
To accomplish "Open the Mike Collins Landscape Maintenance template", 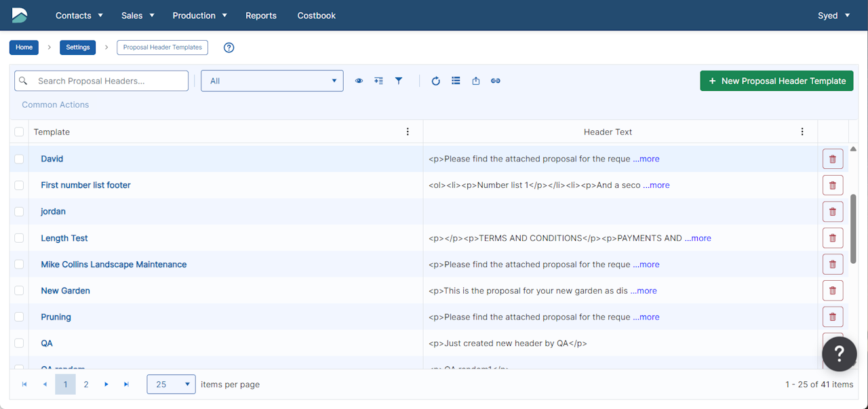I will (113, 265).
